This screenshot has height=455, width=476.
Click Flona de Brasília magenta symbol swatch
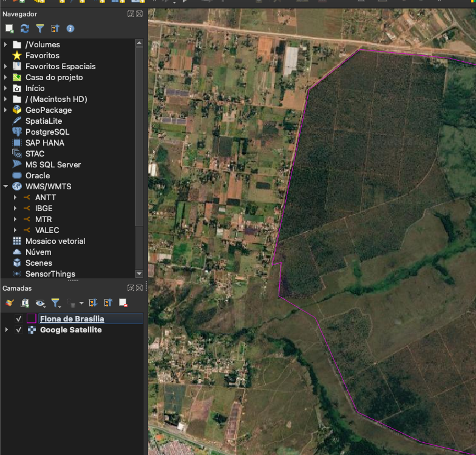[32, 318]
